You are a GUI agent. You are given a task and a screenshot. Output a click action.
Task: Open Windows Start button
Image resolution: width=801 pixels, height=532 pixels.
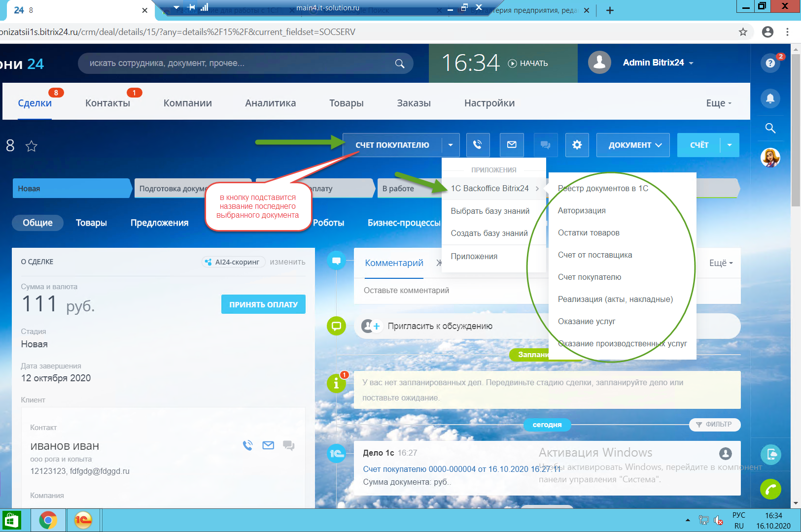click(x=11, y=520)
